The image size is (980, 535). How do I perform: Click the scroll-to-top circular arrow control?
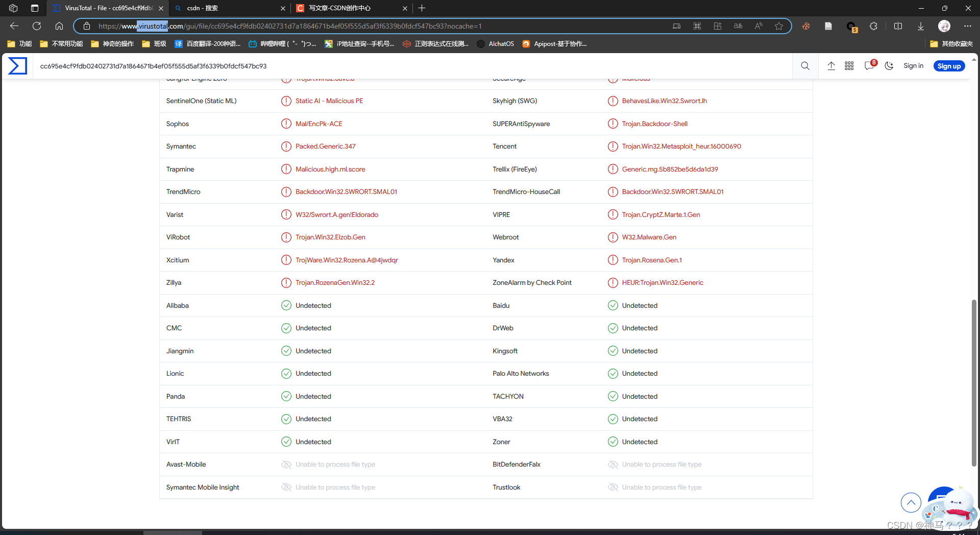pyautogui.click(x=911, y=503)
